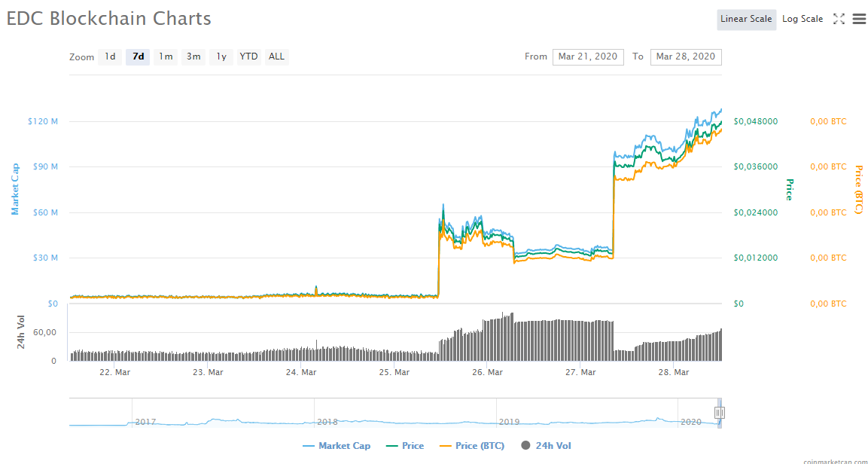Click the 24. Mar date label
This screenshot has width=868, height=464.
300,372
